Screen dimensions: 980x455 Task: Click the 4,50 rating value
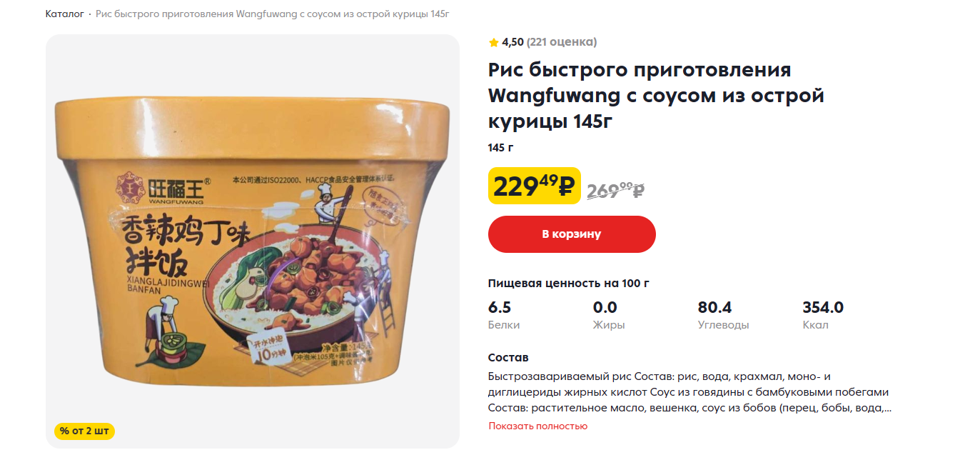tap(512, 42)
